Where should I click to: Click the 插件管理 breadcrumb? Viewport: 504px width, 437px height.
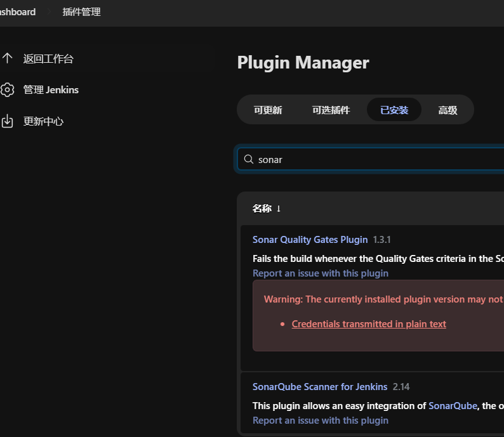coord(81,12)
